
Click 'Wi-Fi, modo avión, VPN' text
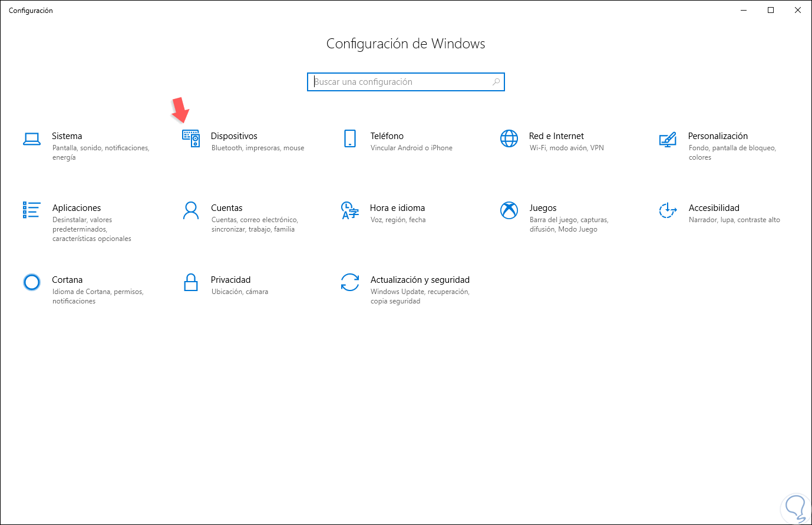(567, 148)
